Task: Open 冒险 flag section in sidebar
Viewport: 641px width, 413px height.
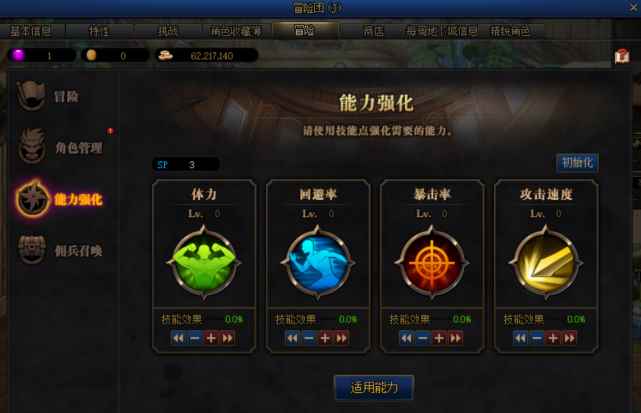Action: (48, 96)
